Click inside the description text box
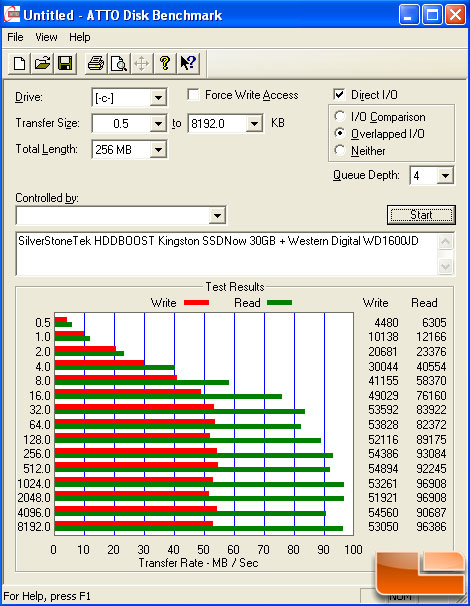470x606 pixels. (227, 254)
